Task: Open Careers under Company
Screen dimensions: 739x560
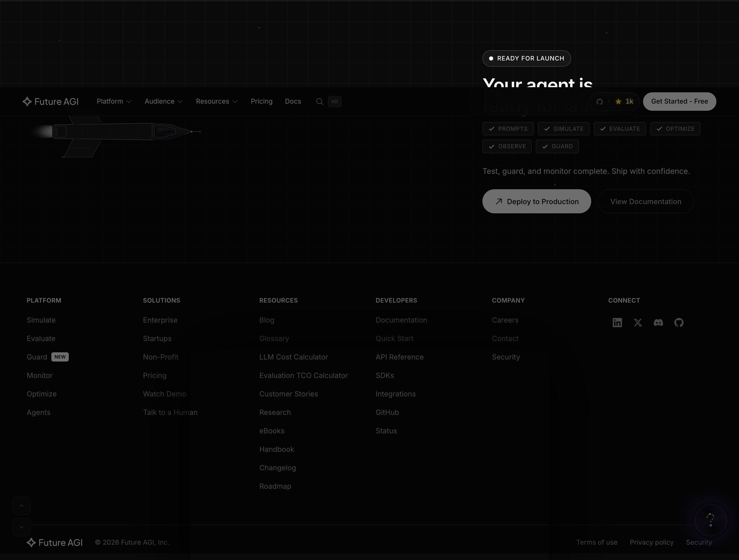Action: tap(505, 320)
